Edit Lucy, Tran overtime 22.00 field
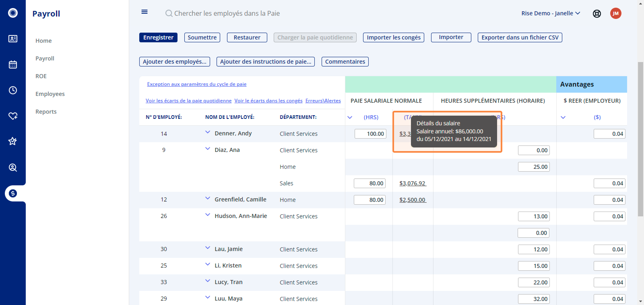 [x=534, y=282]
